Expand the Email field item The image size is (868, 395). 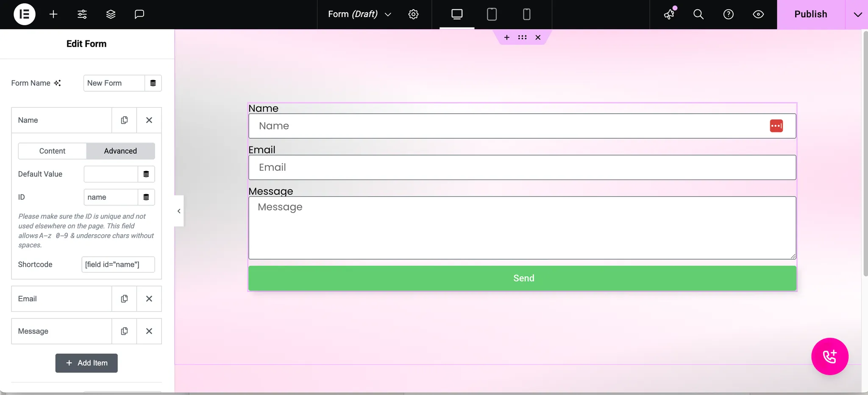point(61,299)
